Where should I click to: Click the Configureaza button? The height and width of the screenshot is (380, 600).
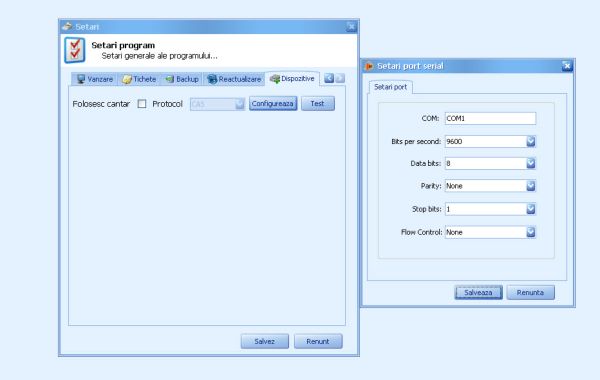273,104
